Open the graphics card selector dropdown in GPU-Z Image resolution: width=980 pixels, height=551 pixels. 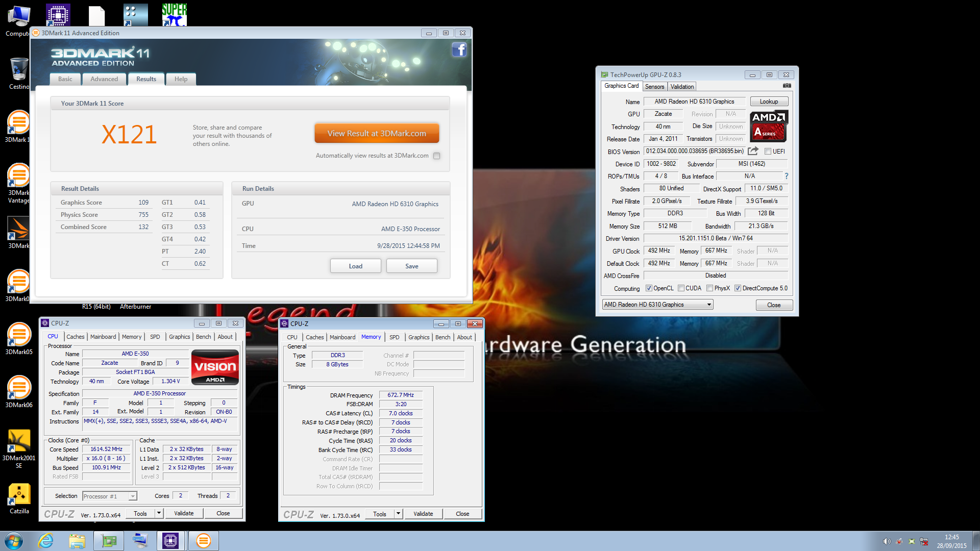point(657,305)
